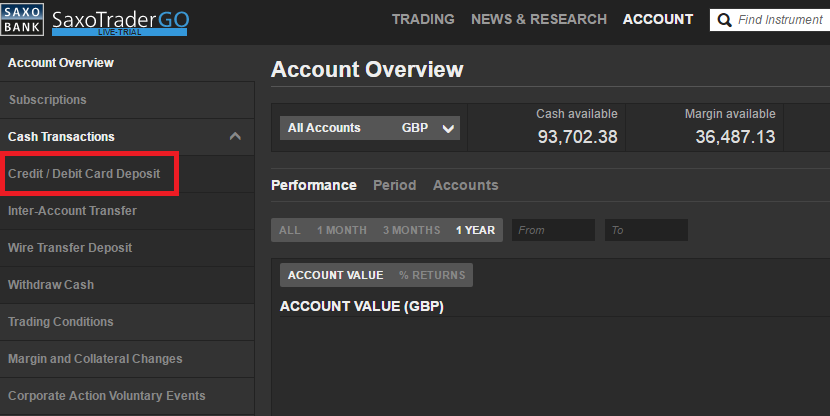Open the TRADING menu
This screenshot has height=416, width=830.
(x=423, y=19)
